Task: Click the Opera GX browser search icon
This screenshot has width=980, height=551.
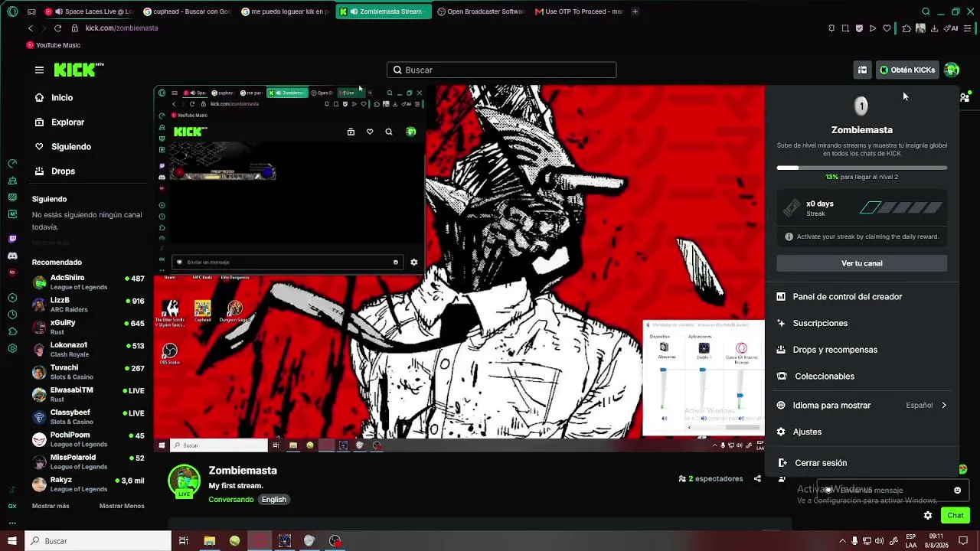Action: click(x=926, y=11)
